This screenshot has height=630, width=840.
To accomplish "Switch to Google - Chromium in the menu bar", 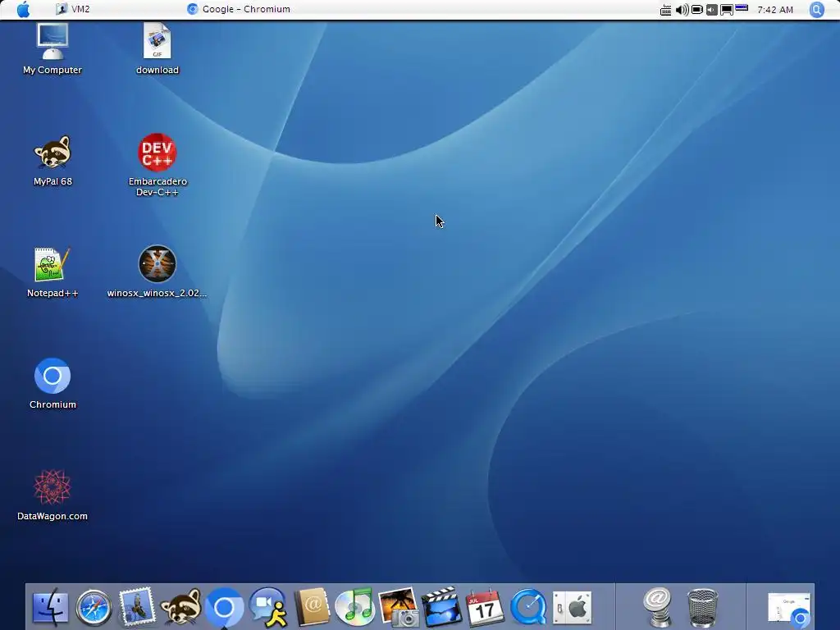I will (239, 9).
